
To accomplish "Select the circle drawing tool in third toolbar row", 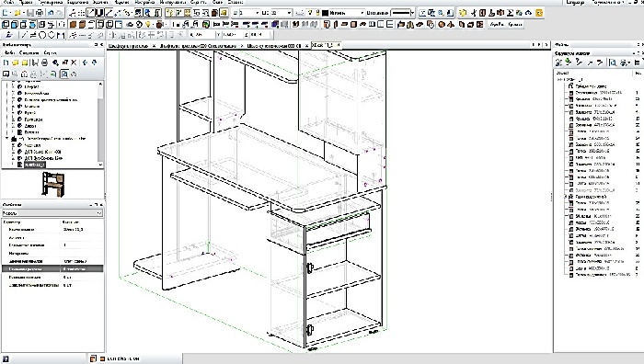I will click(x=42, y=35).
